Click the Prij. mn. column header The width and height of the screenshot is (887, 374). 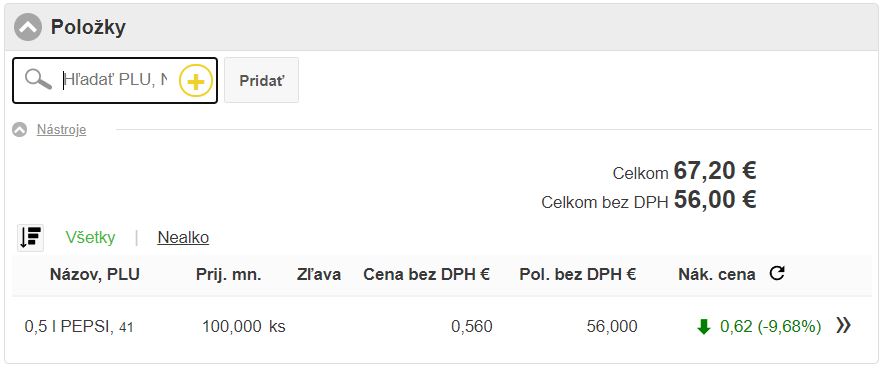click(229, 275)
